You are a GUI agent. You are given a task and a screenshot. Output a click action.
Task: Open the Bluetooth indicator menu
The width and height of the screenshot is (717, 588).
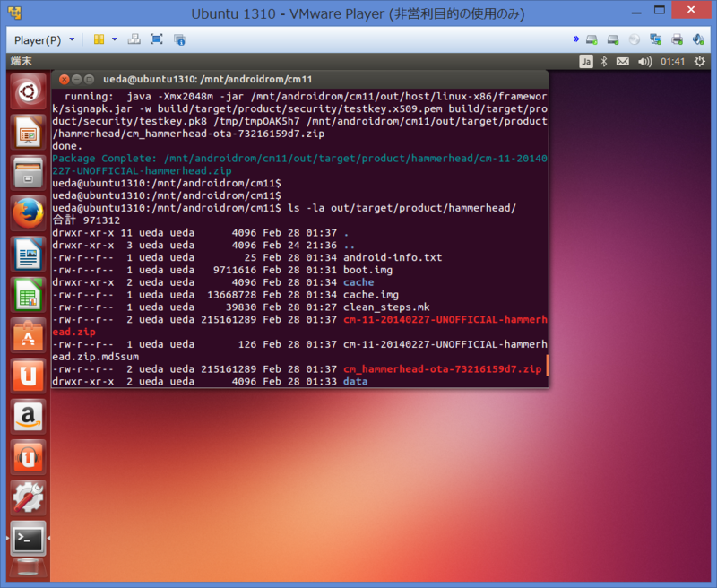[x=603, y=61]
